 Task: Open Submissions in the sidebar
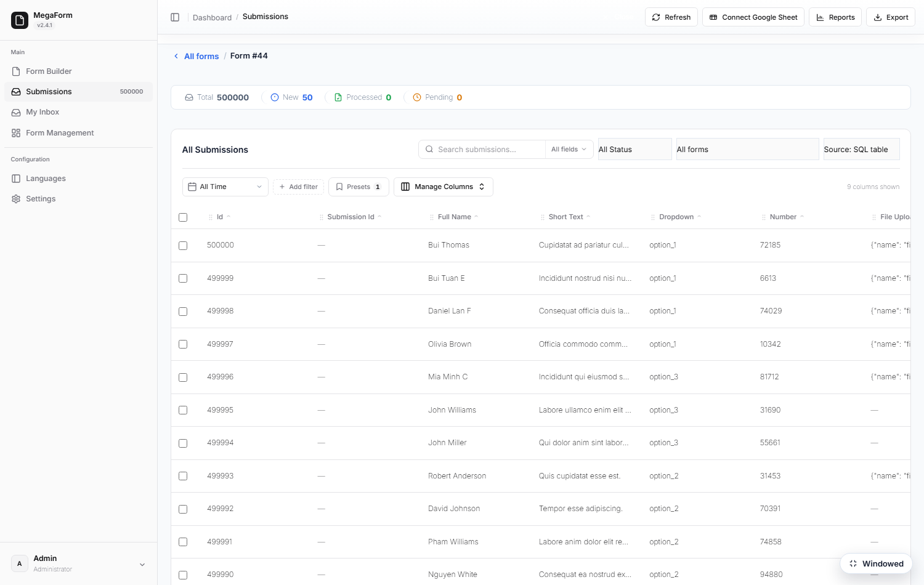tap(78, 92)
